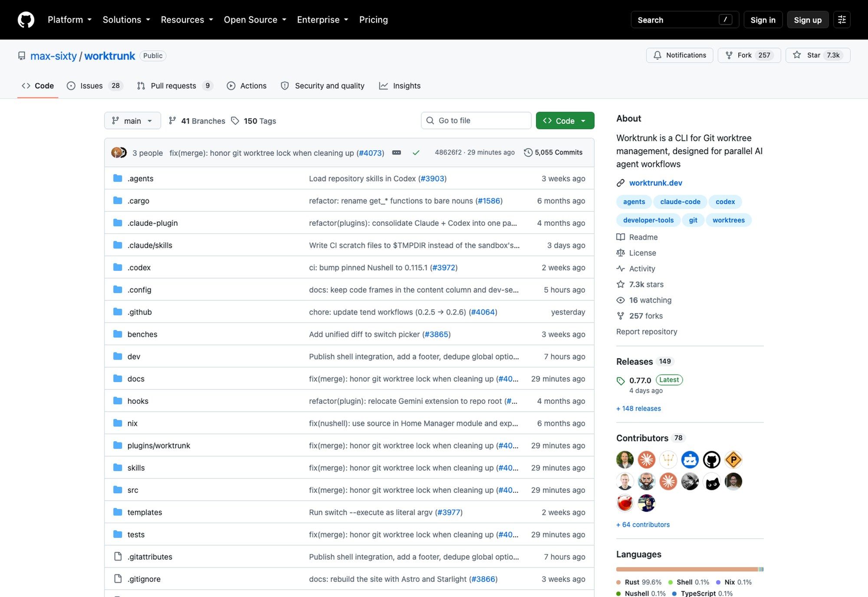Click the tag icon next to 150 Tags
The height and width of the screenshot is (597, 868).
coord(235,121)
